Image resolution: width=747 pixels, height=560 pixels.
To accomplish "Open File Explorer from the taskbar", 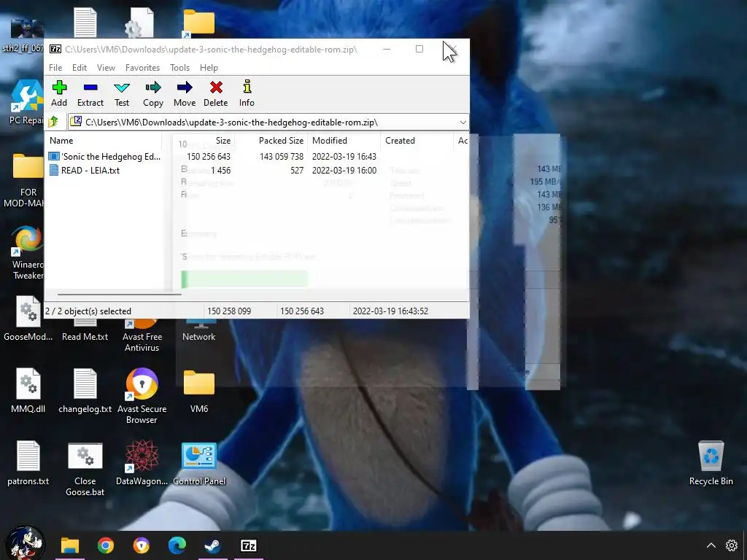I will click(69, 545).
